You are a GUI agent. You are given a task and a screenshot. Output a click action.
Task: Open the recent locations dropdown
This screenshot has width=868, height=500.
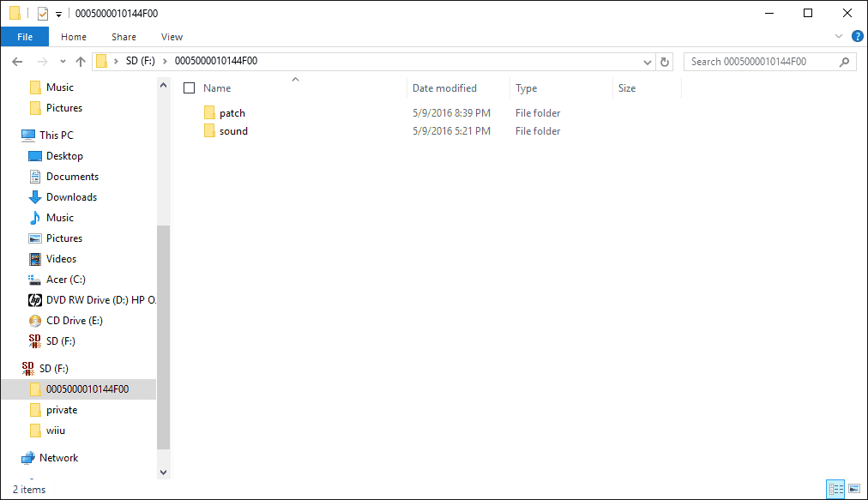(x=63, y=62)
